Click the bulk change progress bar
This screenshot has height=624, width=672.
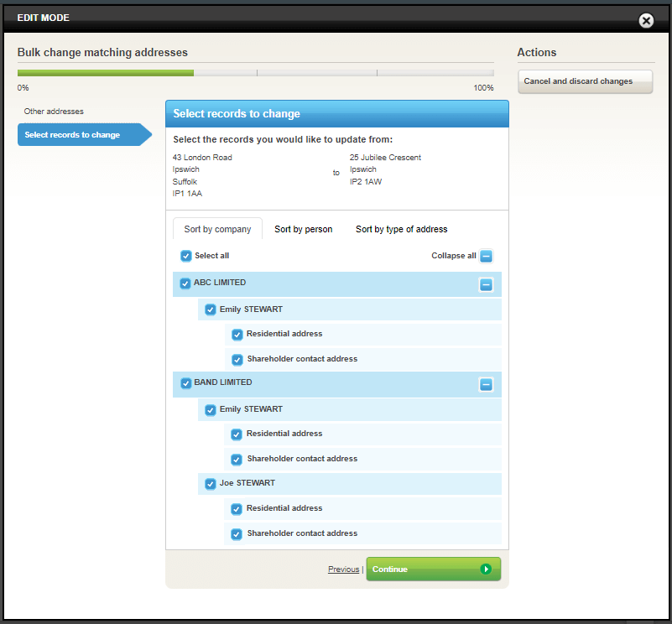pos(255,73)
